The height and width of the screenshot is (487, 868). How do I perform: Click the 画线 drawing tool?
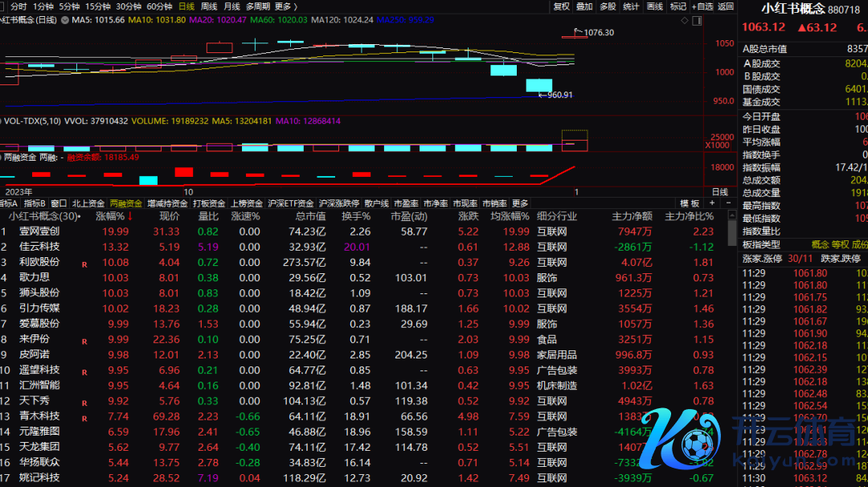coord(655,6)
